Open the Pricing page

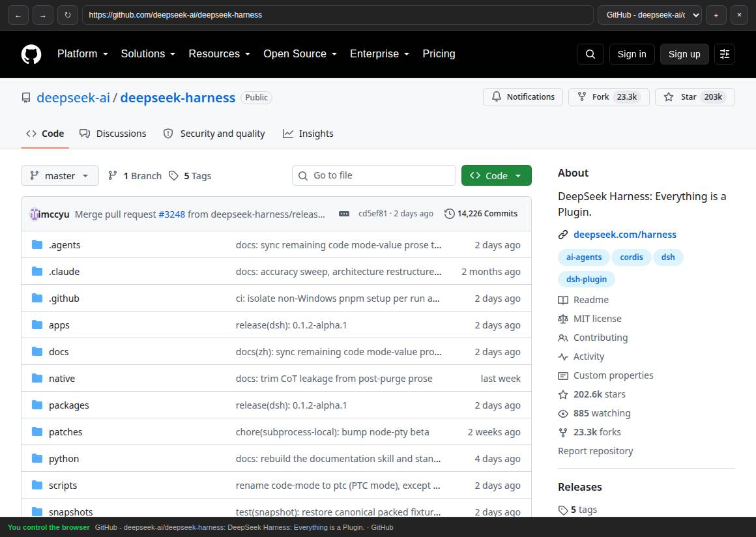pos(439,54)
